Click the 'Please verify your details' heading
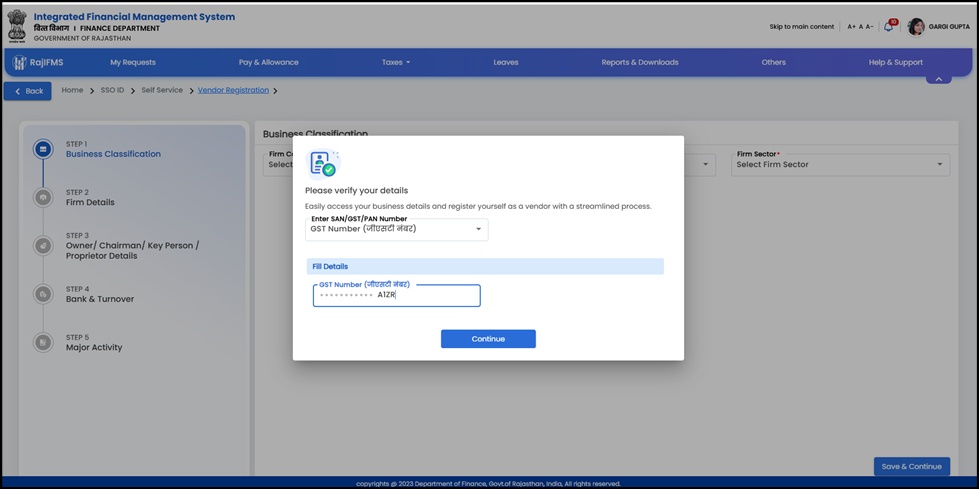Viewport: 979px width, 489px height. (x=357, y=190)
